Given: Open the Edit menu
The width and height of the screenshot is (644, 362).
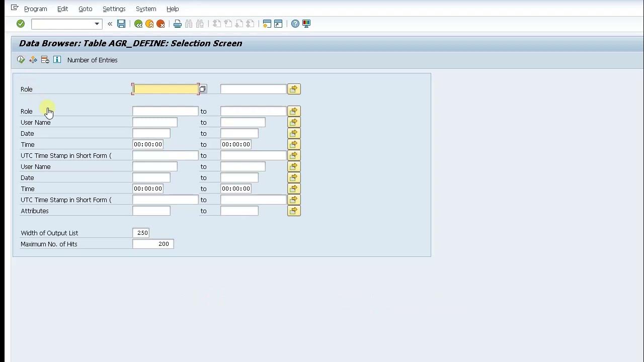Looking at the screenshot, I should tap(62, 9).
